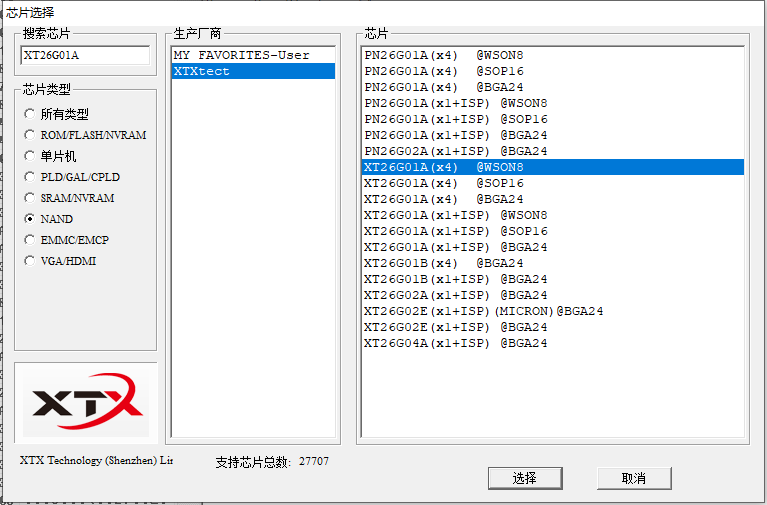Select the VGA/HDMI radio option
Image resolution: width=767 pixels, height=505 pixels.
pos(31,261)
